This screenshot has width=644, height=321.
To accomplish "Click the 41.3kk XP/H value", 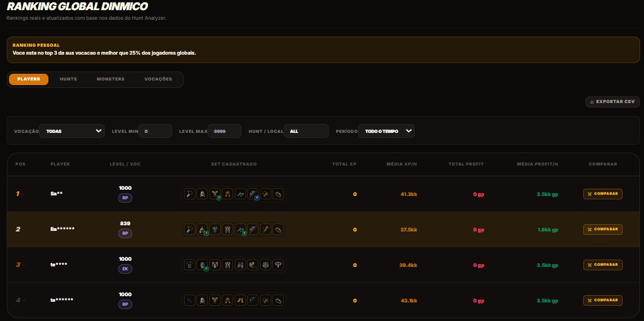I will point(409,194).
